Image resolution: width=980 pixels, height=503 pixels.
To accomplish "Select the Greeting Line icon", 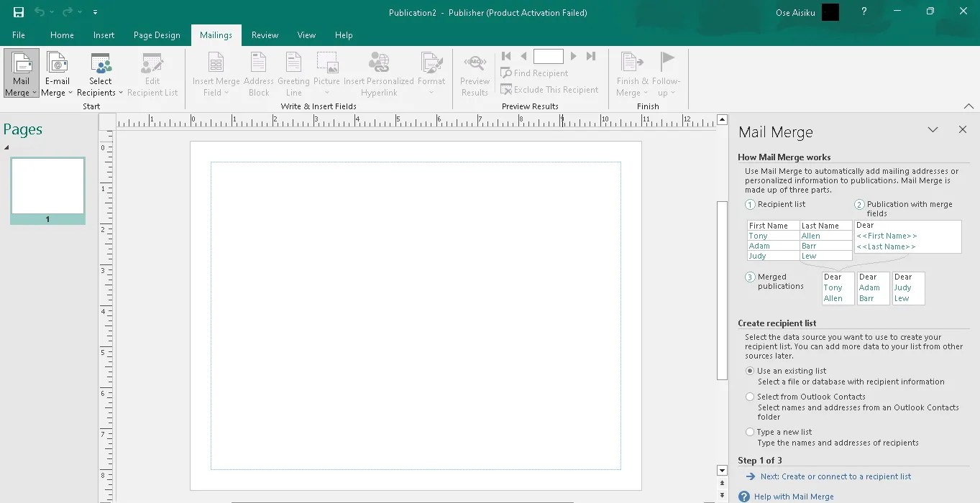I will pyautogui.click(x=293, y=72).
